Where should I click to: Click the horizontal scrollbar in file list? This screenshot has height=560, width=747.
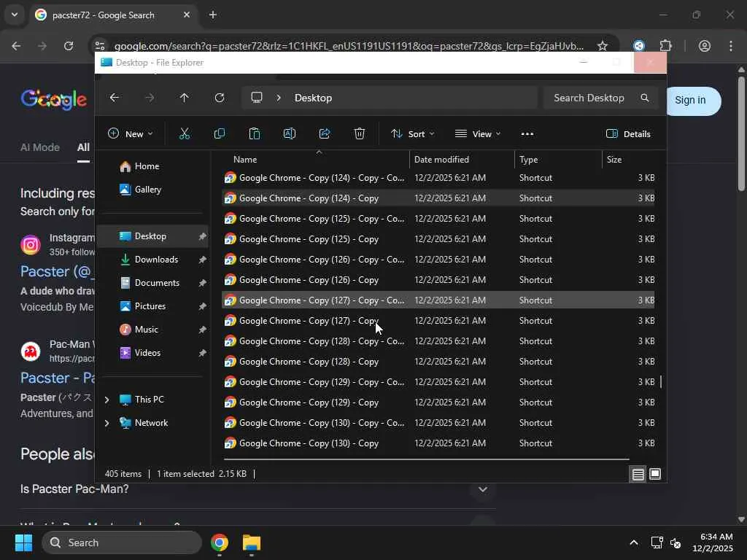pyautogui.click(x=426, y=459)
